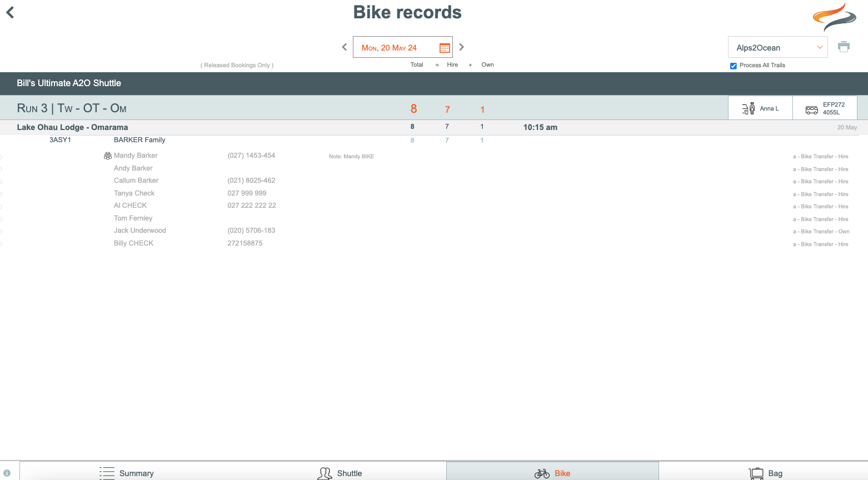Click the group icon beside Mandy Barker

point(108,156)
